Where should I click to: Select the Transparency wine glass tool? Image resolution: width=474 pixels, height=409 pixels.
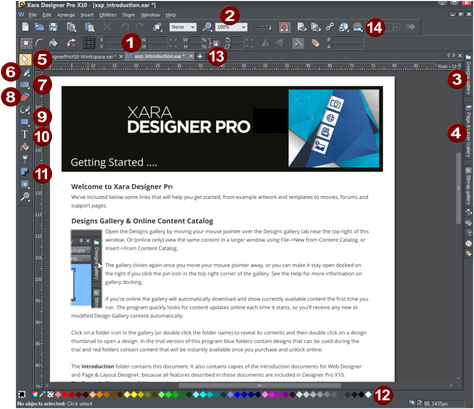(25, 159)
